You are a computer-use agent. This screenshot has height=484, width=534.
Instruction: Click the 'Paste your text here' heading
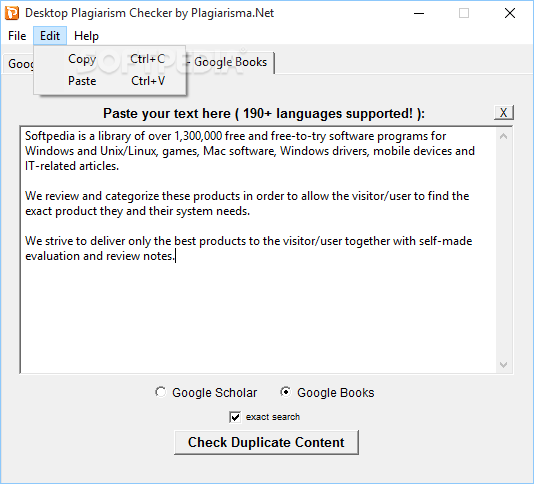pos(264,114)
